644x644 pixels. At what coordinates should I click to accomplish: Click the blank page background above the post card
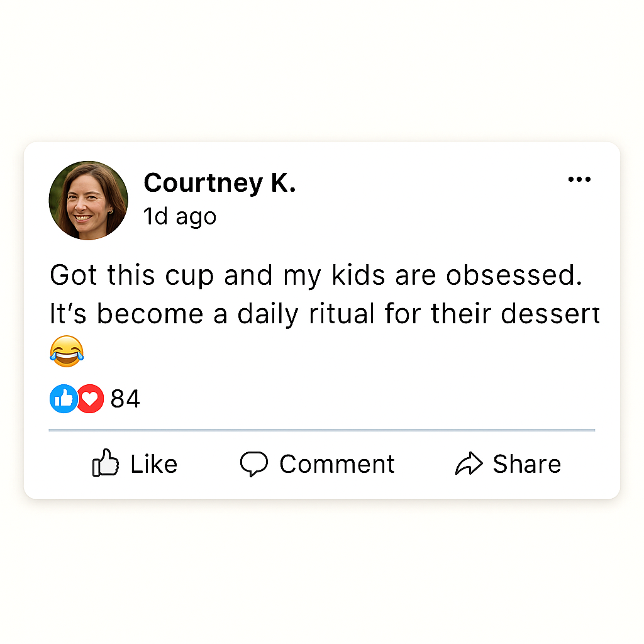[x=322, y=69]
